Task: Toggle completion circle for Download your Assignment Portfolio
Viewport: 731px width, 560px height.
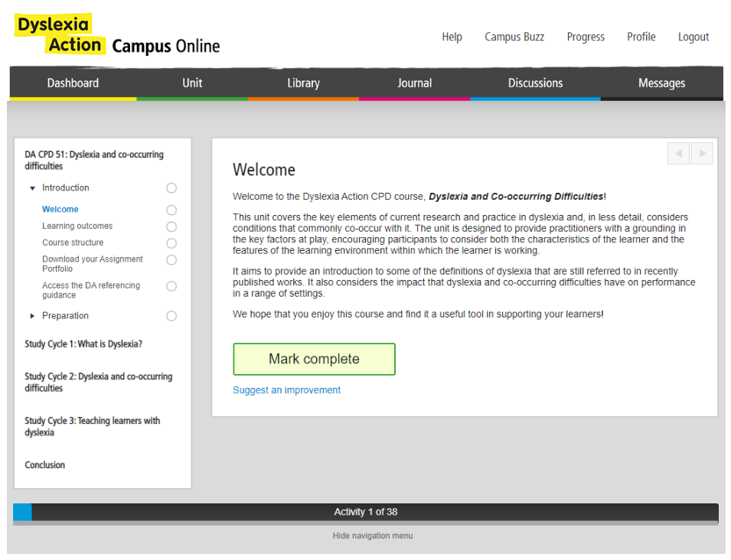Action: click(x=171, y=260)
